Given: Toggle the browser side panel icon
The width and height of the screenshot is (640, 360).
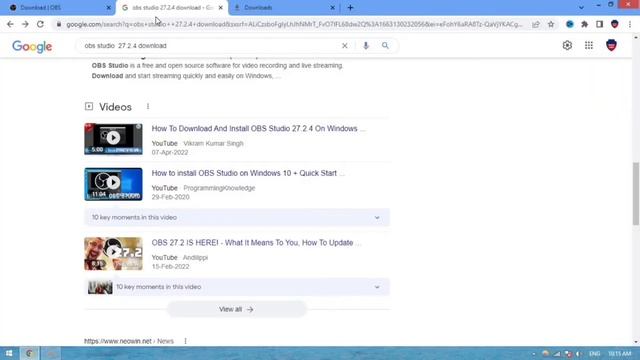Looking at the screenshot, I should pyautogui.click(x=599, y=24).
